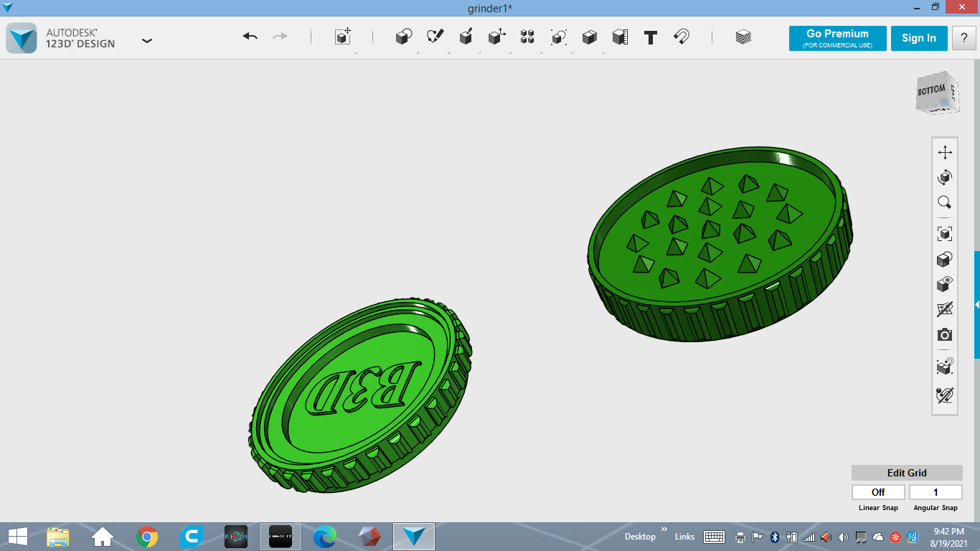This screenshot has height=551, width=980.
Task: Open the Primitives shapes tool
Action: (404, 37)
